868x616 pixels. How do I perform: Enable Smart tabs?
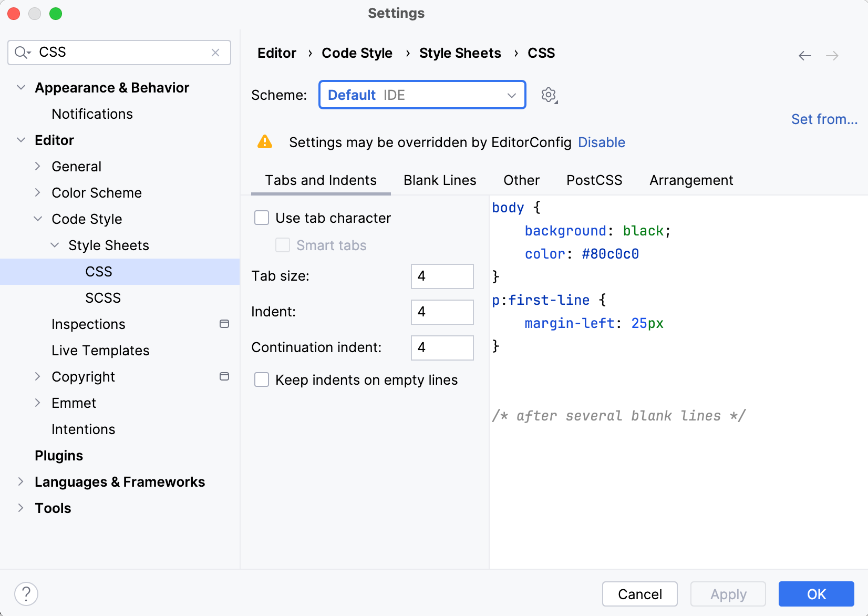282,245
